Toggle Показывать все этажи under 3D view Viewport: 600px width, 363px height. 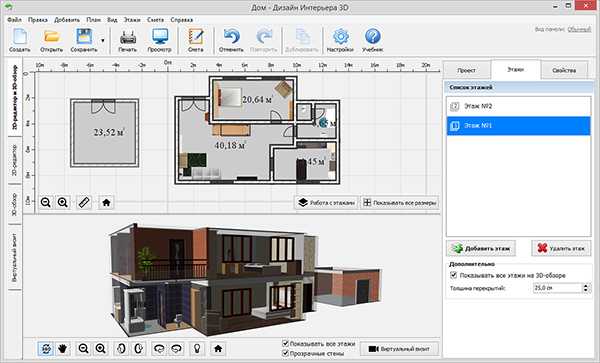285,343
